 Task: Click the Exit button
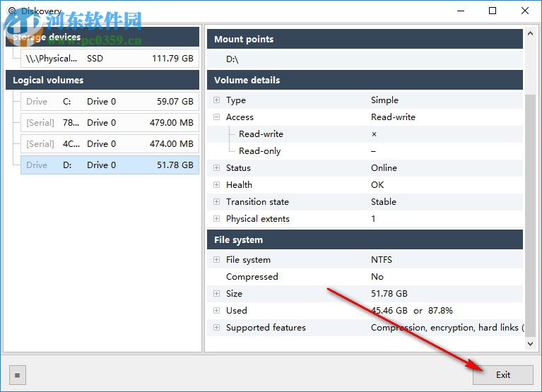pos(503,375)
